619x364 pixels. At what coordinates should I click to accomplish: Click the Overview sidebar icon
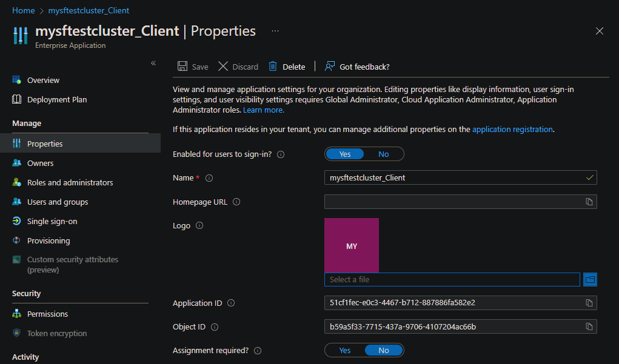(x=16, y=80)
